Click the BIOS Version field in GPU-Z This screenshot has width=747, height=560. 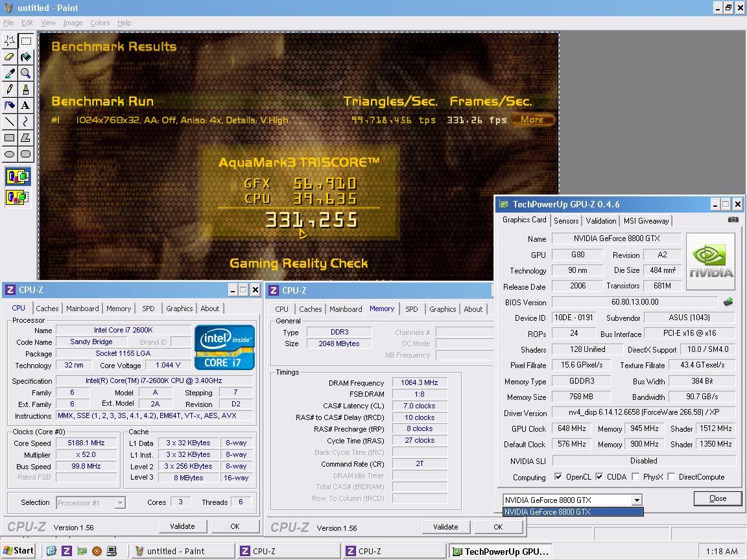point(635,302)
